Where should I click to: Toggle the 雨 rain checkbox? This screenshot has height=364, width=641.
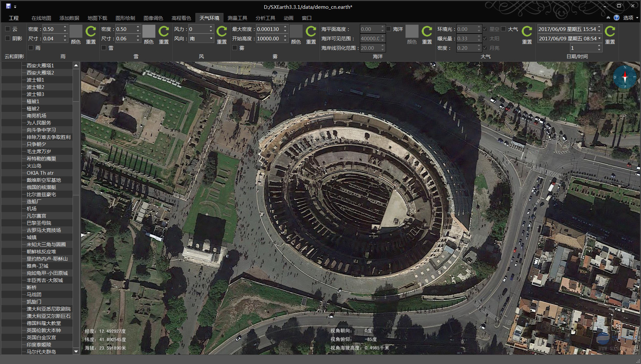(x=31, y=48)
